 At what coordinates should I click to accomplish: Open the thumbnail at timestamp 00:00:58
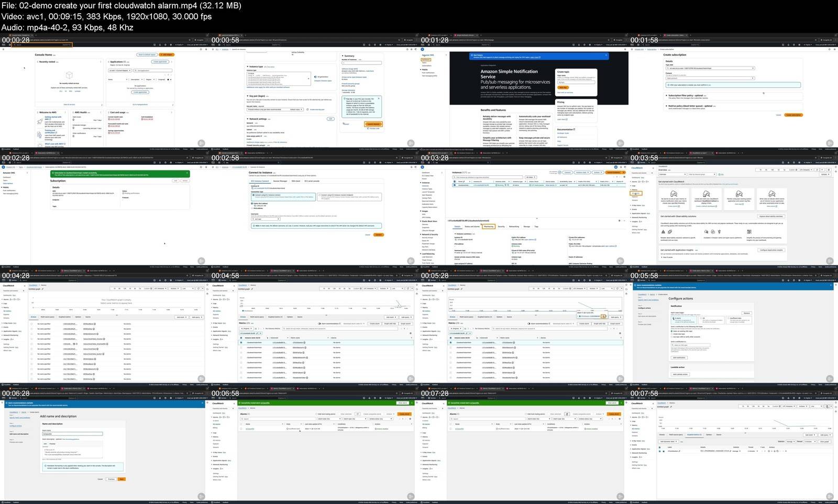click(x=314, y=91)
